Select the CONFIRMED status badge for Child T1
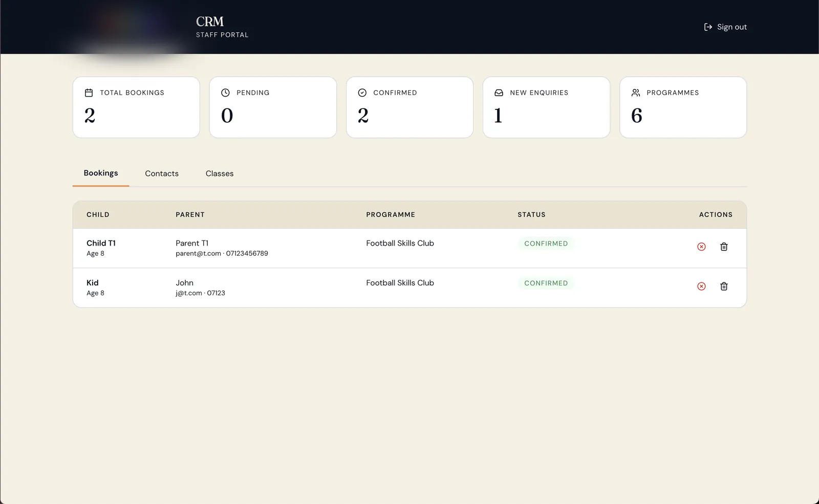The width and height of the screenshot is (819, 504). click(x=546, y=244)
